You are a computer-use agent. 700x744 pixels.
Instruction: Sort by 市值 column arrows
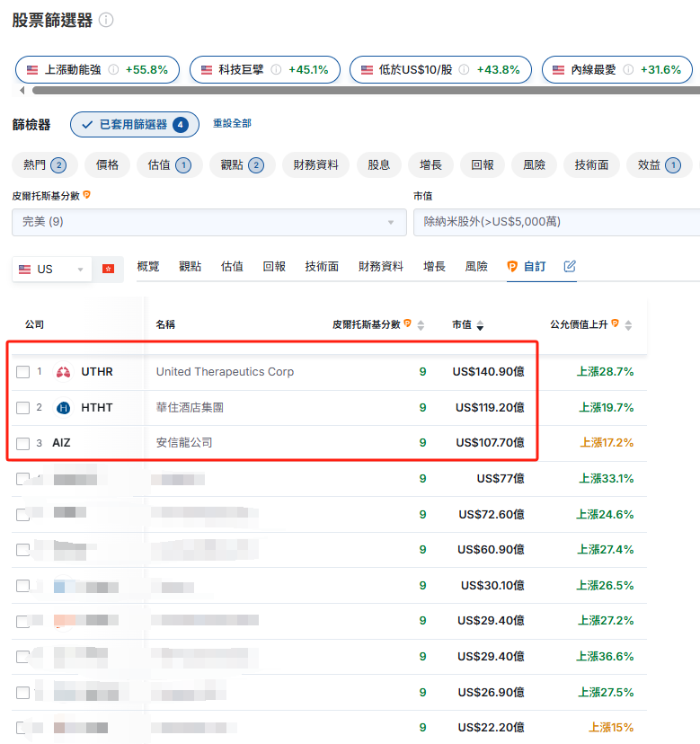[480, 325]
